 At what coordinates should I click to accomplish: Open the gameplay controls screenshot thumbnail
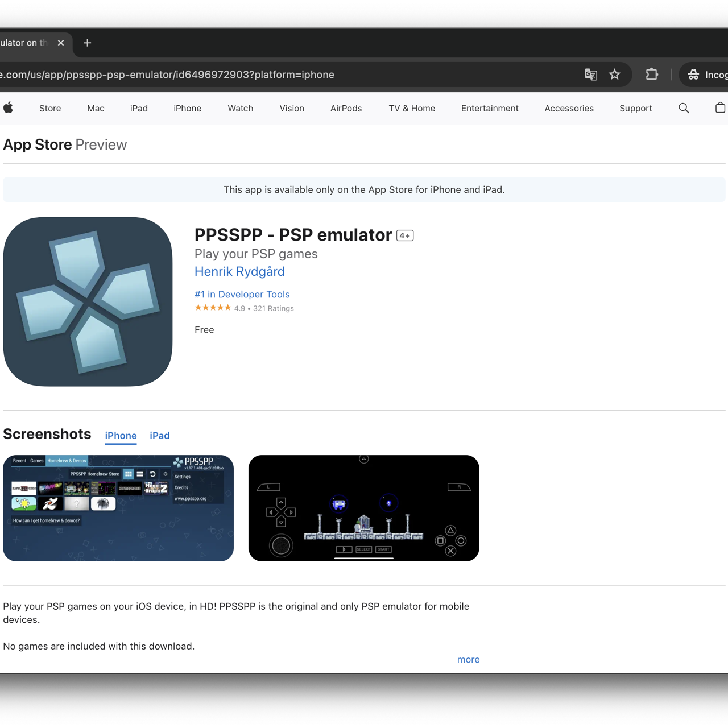coord(364,508)
